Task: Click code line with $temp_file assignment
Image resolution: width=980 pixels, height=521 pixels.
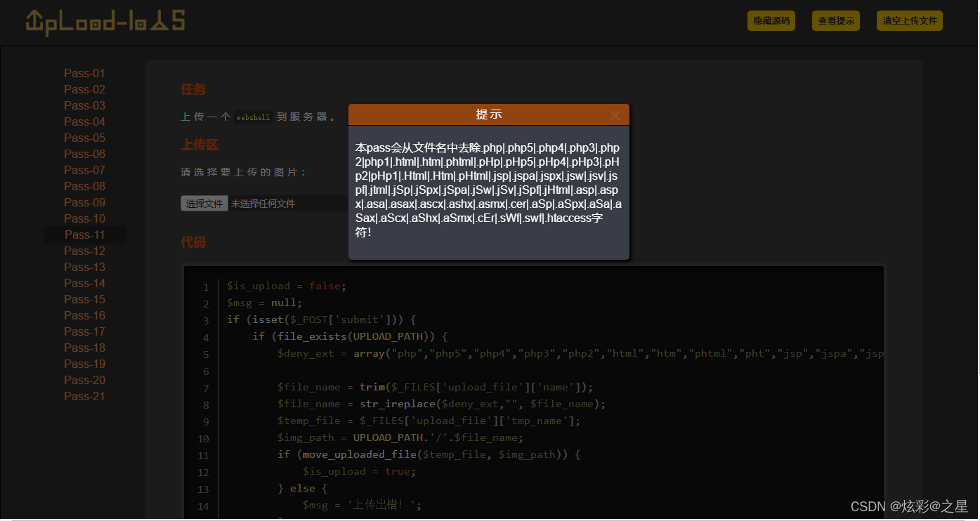Action: point(429,421)
